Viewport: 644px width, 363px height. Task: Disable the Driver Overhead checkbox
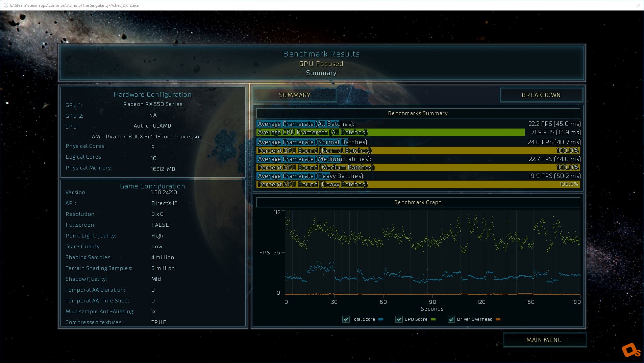pos(451,319)
